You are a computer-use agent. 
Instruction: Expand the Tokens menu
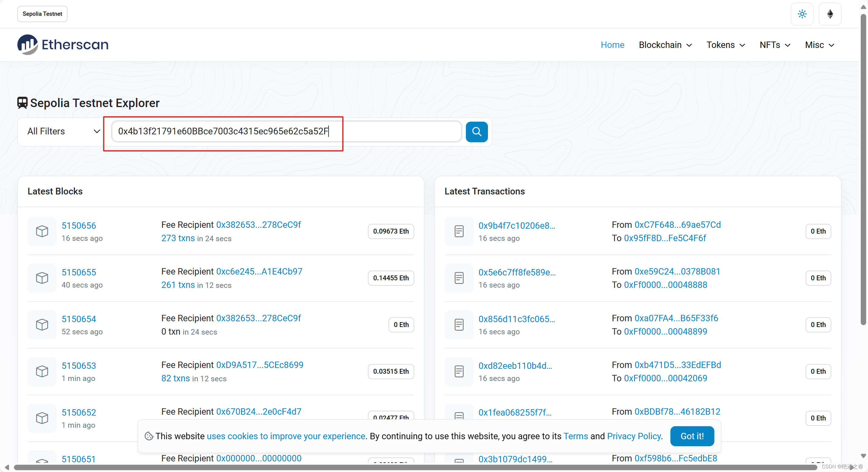pos(726,45)
